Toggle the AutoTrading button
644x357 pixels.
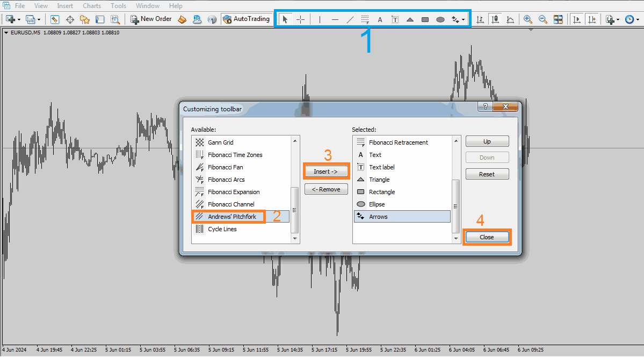pyautogui.click(x=246, y=19)
